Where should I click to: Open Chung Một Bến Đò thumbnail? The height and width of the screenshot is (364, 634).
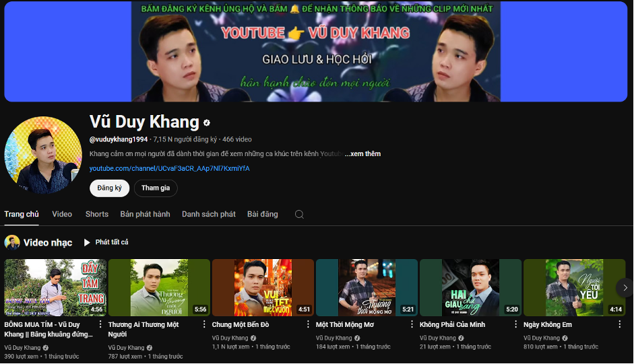tap(263, 288)
